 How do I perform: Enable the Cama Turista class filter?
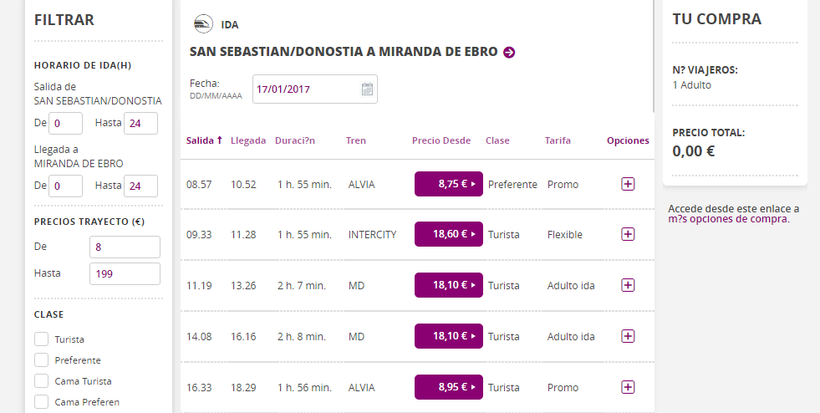tap(42, 381)
